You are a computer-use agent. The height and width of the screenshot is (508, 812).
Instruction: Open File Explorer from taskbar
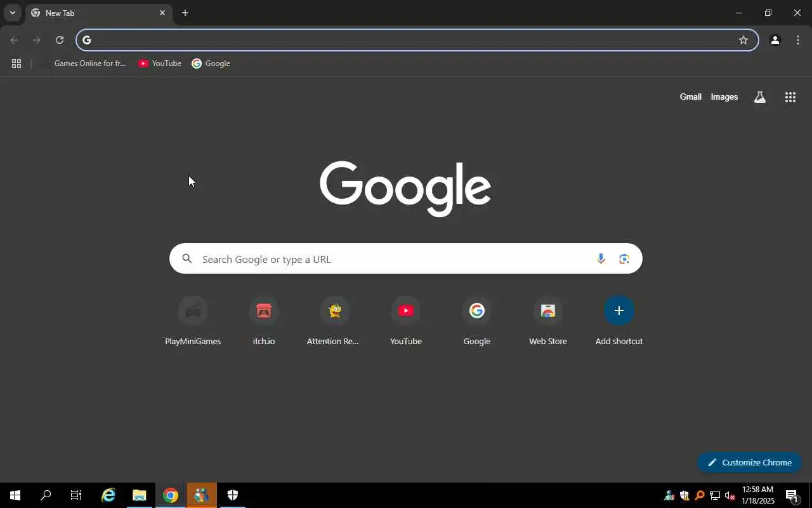click(139, 495)
